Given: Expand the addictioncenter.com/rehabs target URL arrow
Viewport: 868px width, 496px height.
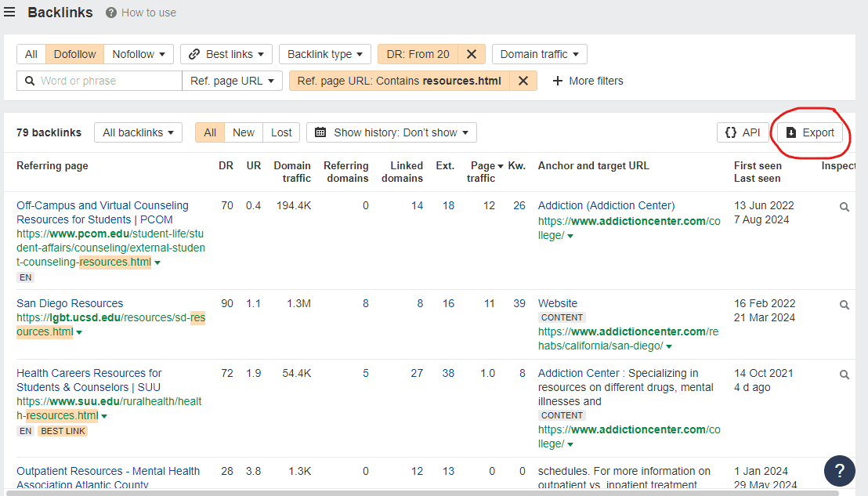Looking at the screenshot, I should [669, 346].
